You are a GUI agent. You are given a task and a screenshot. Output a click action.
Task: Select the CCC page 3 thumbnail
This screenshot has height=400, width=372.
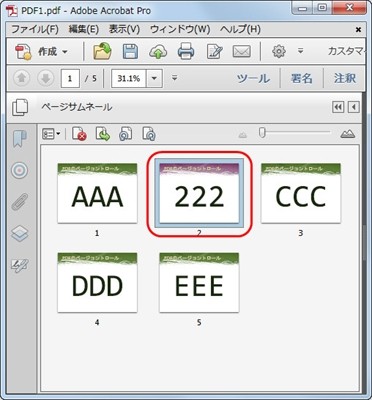301,193
